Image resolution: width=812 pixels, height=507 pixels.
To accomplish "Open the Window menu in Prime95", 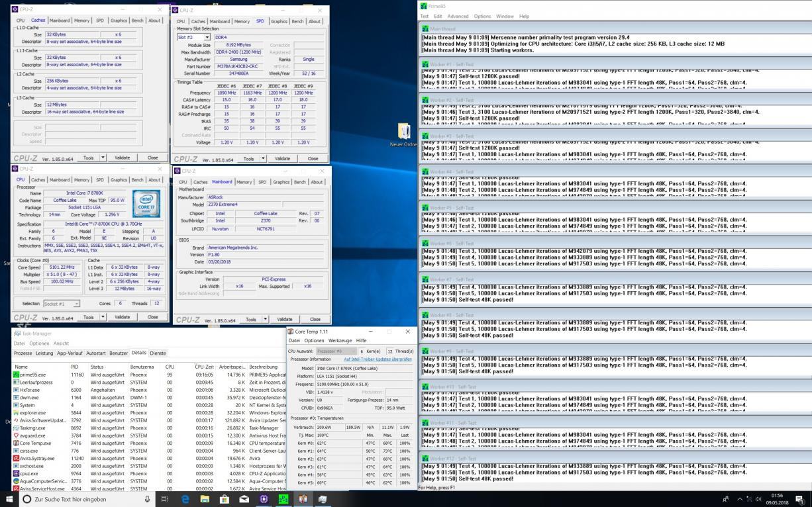I will coord(505,16).
